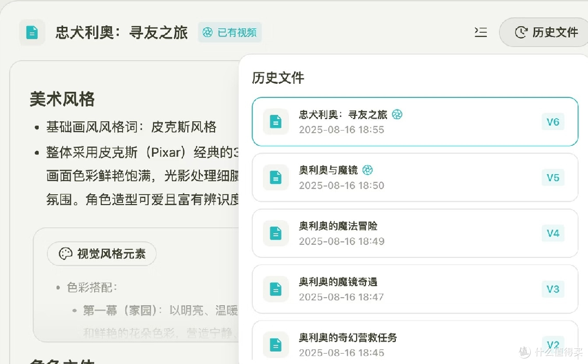Click timestamp 2025-08-16 18:49
The height and width of the screenshot is (364, 588).
click(x=341, y=242)
